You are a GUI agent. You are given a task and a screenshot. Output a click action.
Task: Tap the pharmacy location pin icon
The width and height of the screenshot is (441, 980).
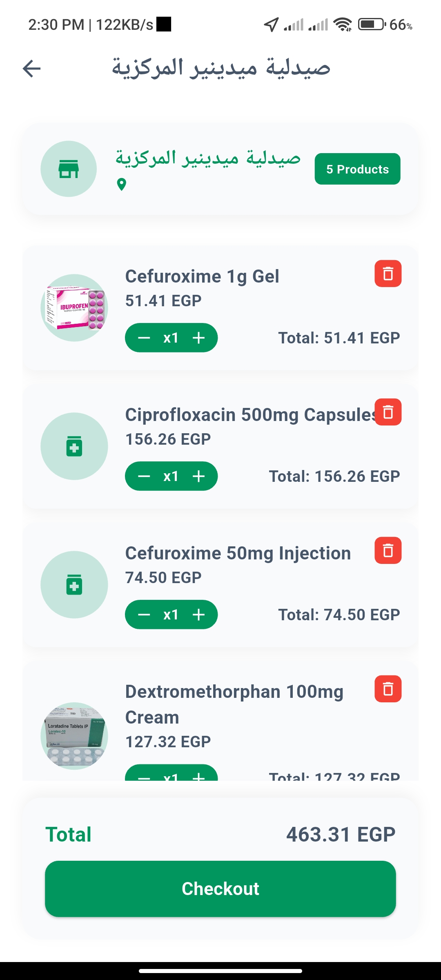[121, 185]
